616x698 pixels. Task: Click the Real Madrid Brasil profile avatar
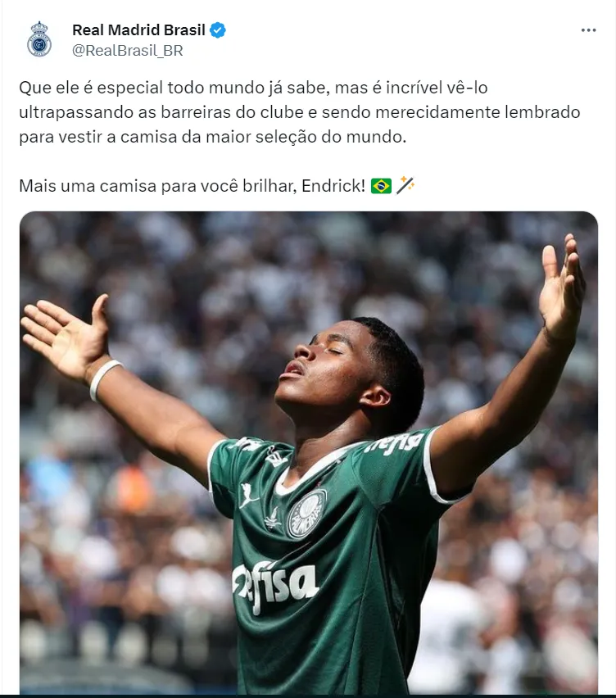click(x=39, y=39)
